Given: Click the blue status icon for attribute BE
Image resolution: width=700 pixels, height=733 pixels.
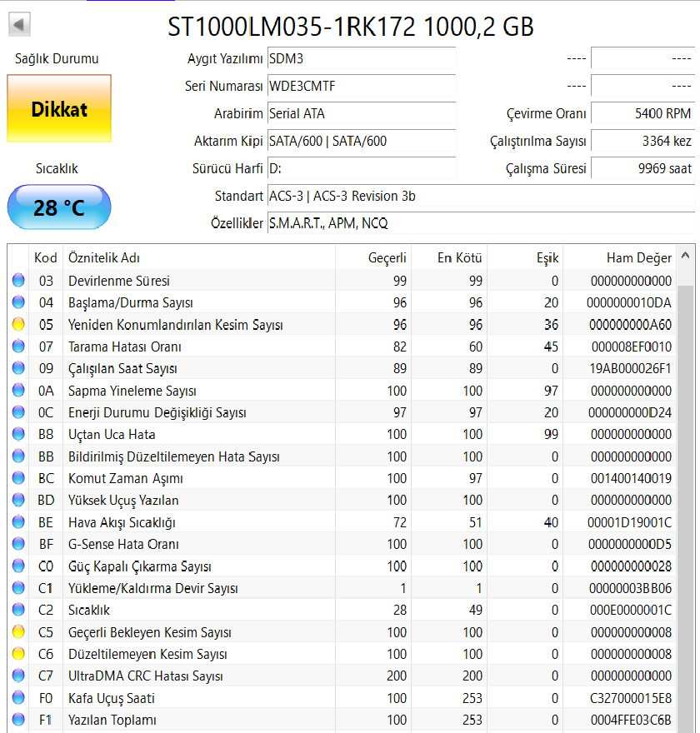Looking at the screenshot, I should click(x=18, y=522).
